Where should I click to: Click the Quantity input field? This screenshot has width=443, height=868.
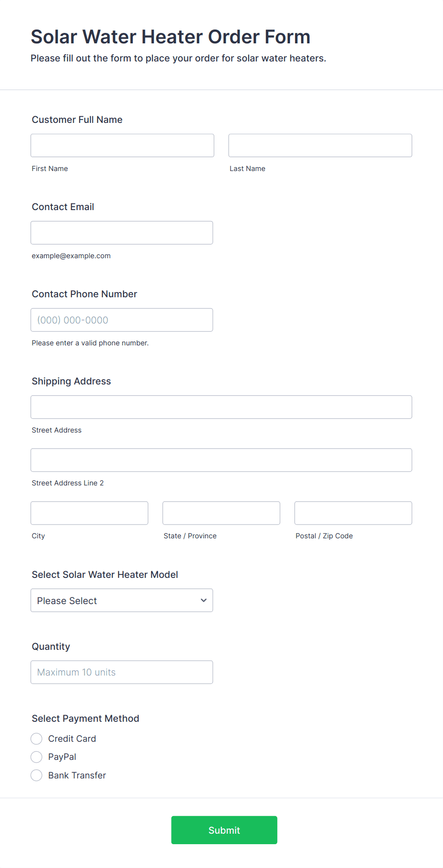(122, 672)
